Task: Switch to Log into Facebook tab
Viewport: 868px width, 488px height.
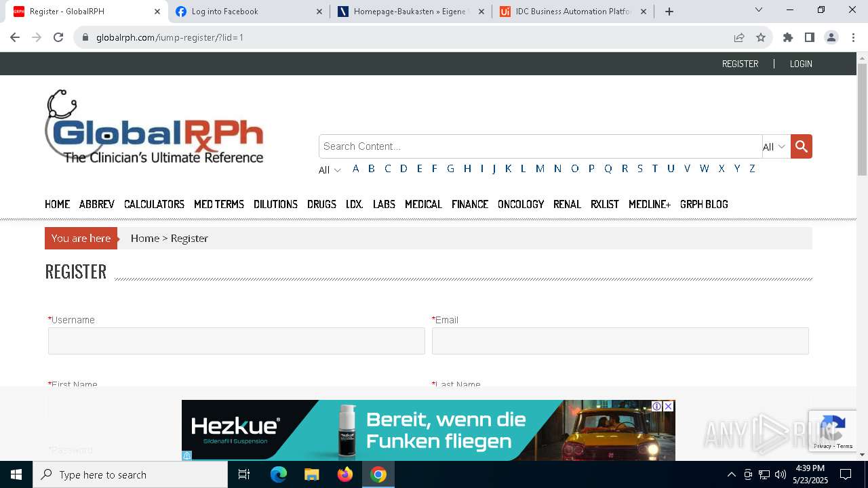Action: coord(248,12)
